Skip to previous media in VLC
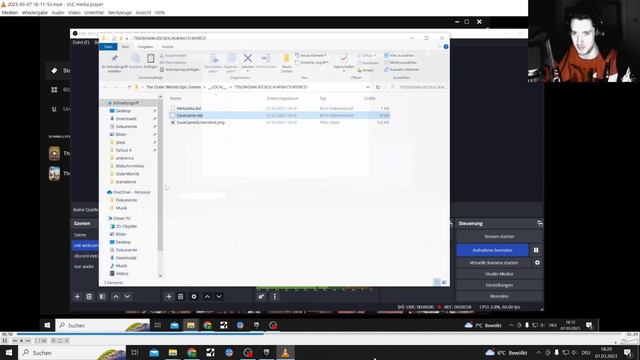Image resolution: width=640 pixels, height=360 pixels. (x=15, y=340)
